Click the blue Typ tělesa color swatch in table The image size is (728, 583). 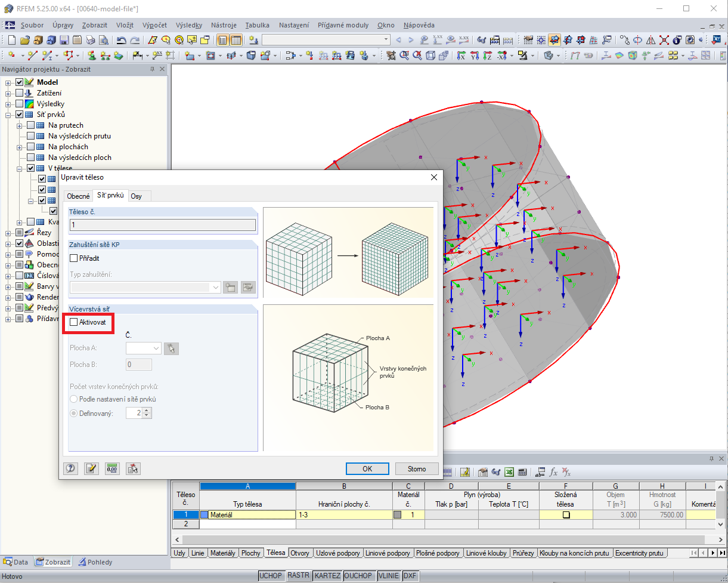(x=205, y=514)
